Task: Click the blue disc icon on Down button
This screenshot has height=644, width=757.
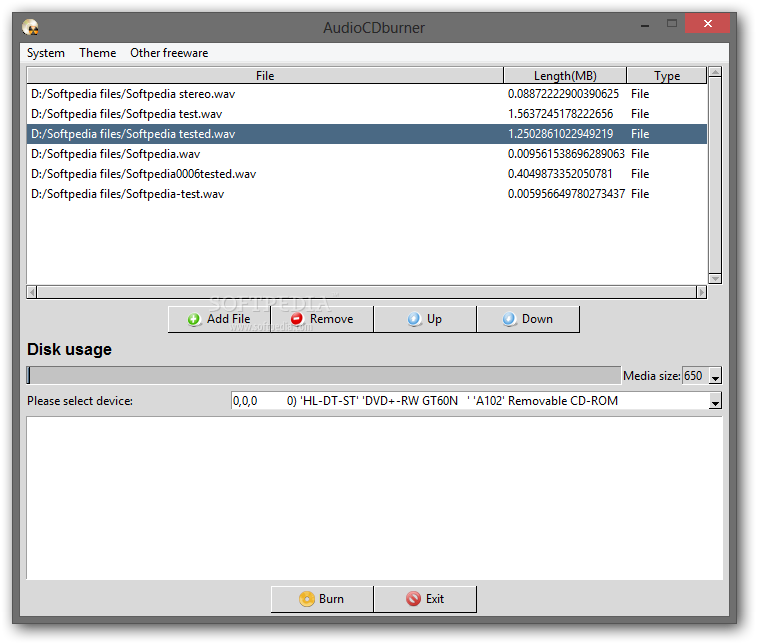Action: pos(509,319)
